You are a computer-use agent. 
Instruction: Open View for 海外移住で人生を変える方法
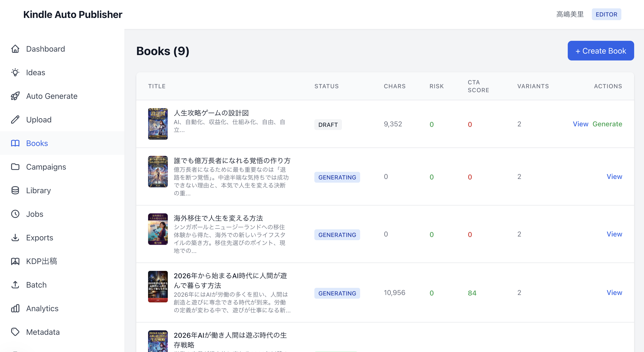(614, 234)
